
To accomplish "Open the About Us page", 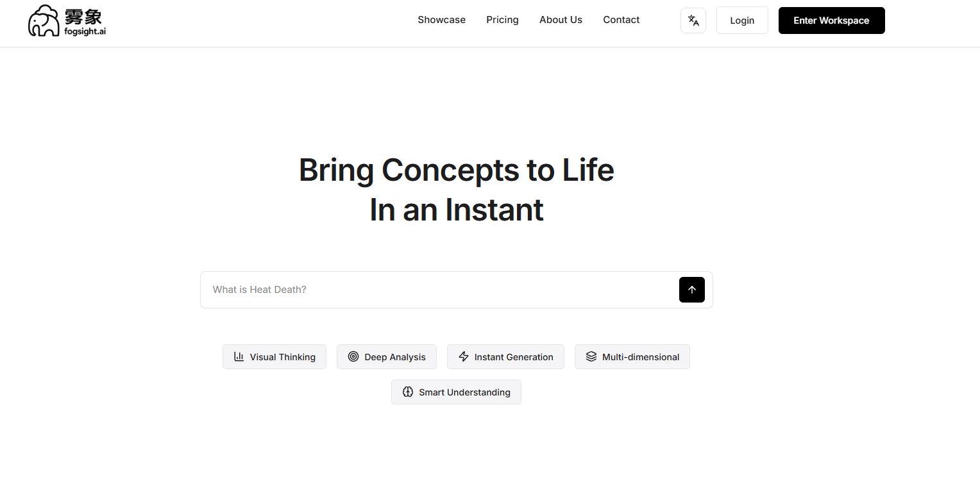I will point(561,20).
